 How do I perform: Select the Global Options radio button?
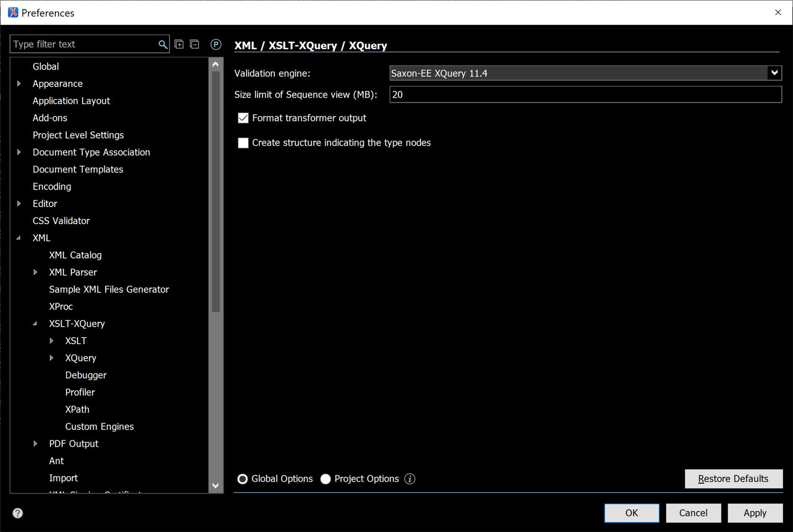(x=243, y=479)
